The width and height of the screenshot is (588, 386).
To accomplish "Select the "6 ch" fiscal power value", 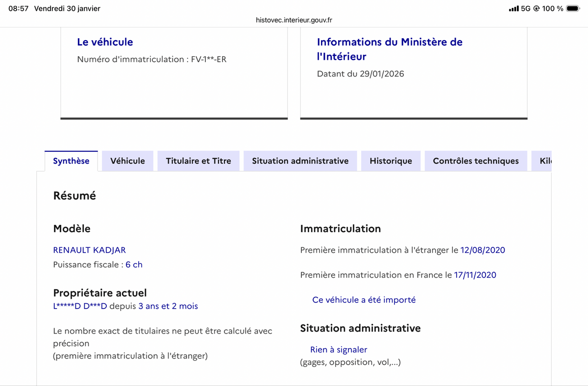I will pos(134,265).
